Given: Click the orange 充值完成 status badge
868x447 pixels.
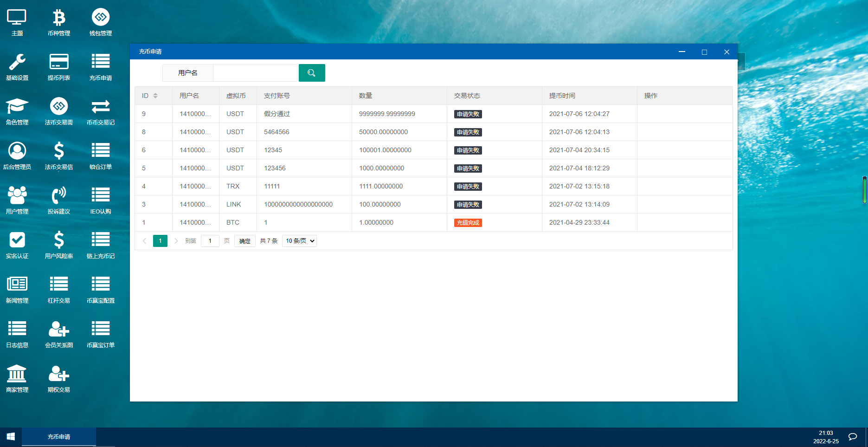Looking at the screenshot, I should click(x=468, y=223).
